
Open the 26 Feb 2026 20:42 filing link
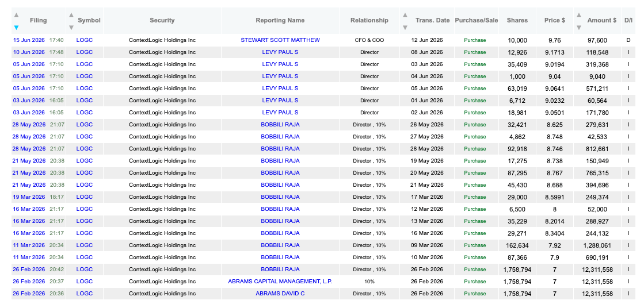click(x=29, y=269)
